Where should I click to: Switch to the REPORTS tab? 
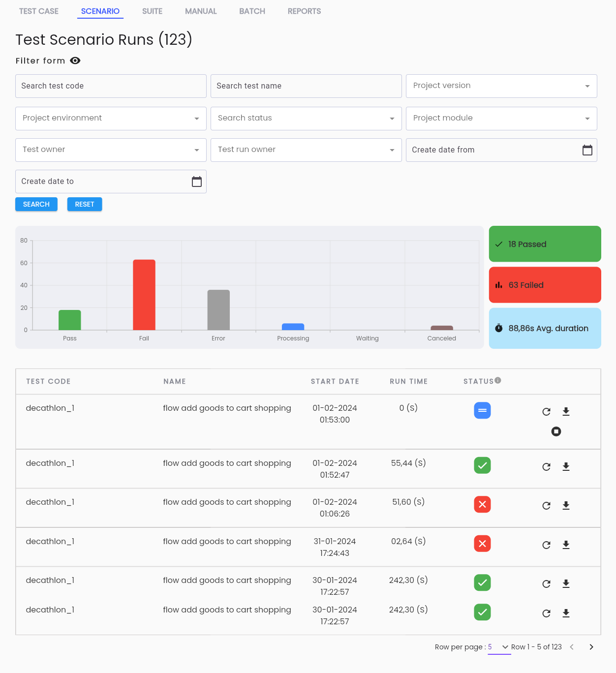coord(304,11)
